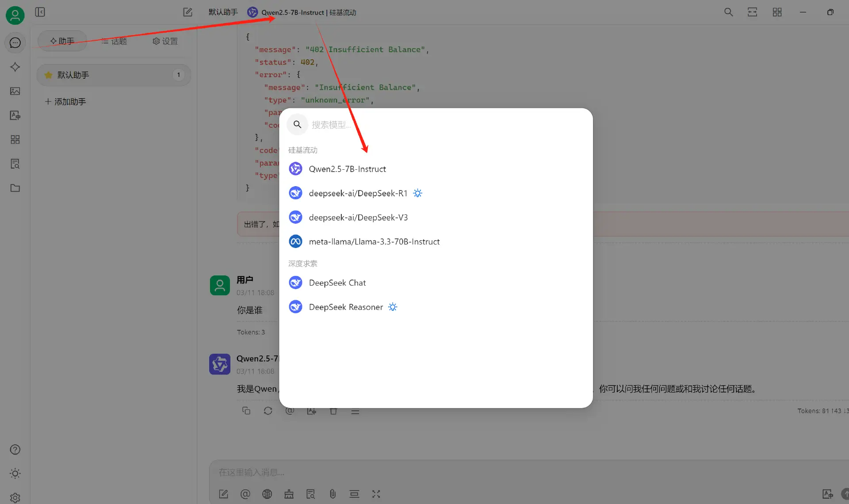
Task: Click the knowledge base icon in input toolbar
Action: point(310,494)
